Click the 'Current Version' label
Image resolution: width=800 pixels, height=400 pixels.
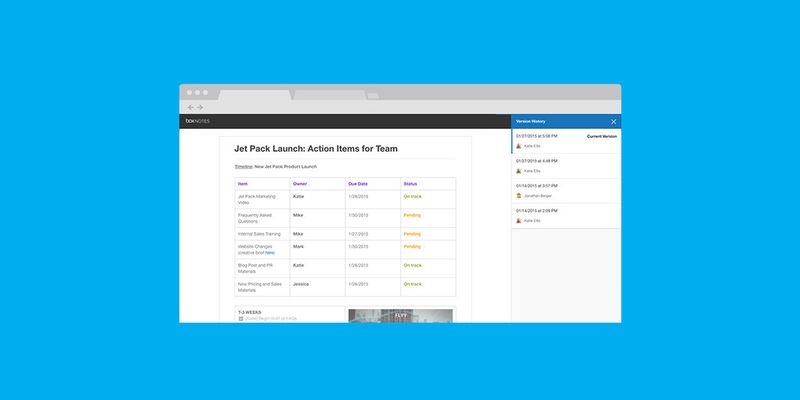tap(602, 137)
